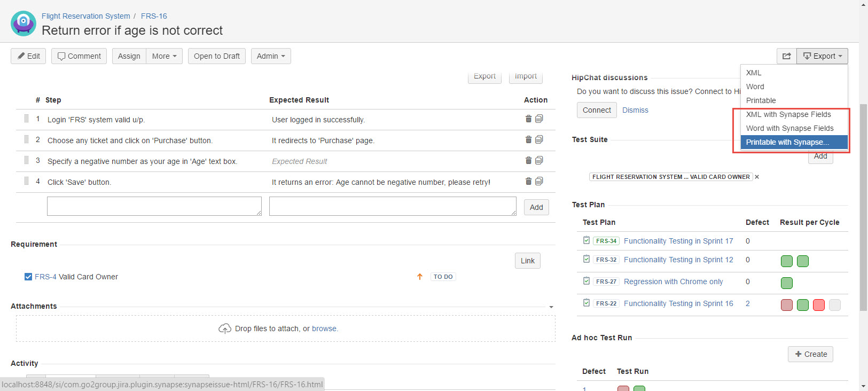Image resolution: width=868 pixels, height=391 pixels.
Task: Expand the Admin dropdown menu
Action: pyautogui.click(x=271, y=56)
